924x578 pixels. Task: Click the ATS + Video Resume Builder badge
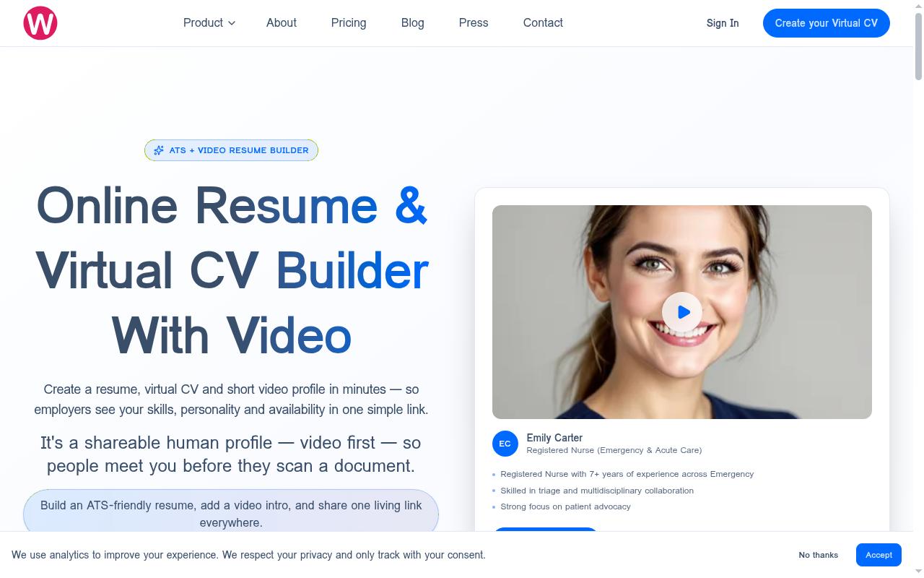(x=231, y=150)
